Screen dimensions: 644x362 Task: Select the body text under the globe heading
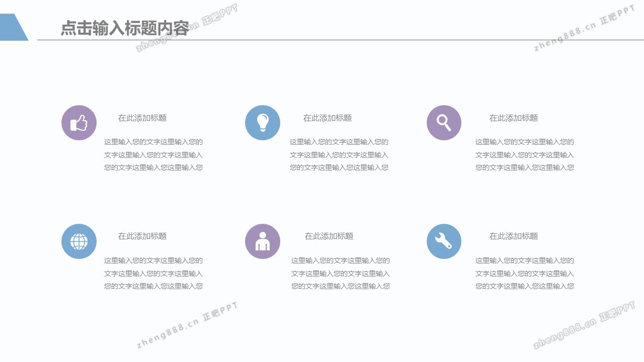153,274
